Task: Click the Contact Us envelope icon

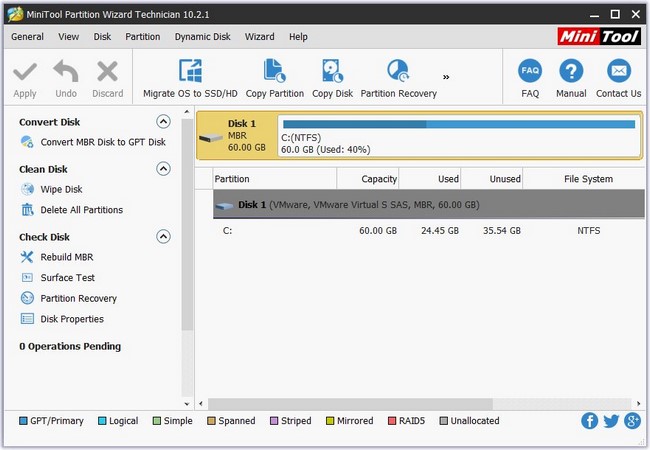Action: [619, 71]
